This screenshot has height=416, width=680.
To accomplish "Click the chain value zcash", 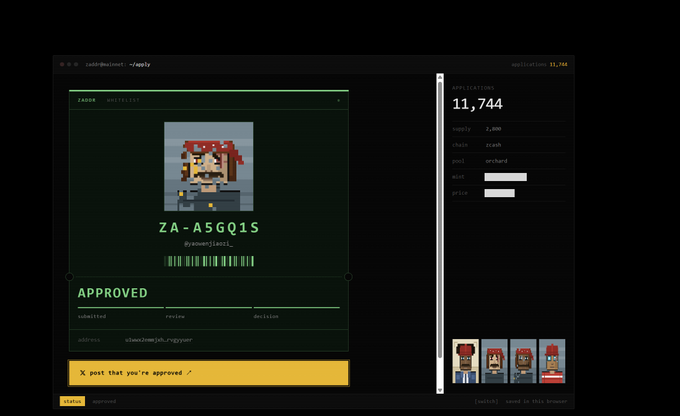I will coord(493,145).
